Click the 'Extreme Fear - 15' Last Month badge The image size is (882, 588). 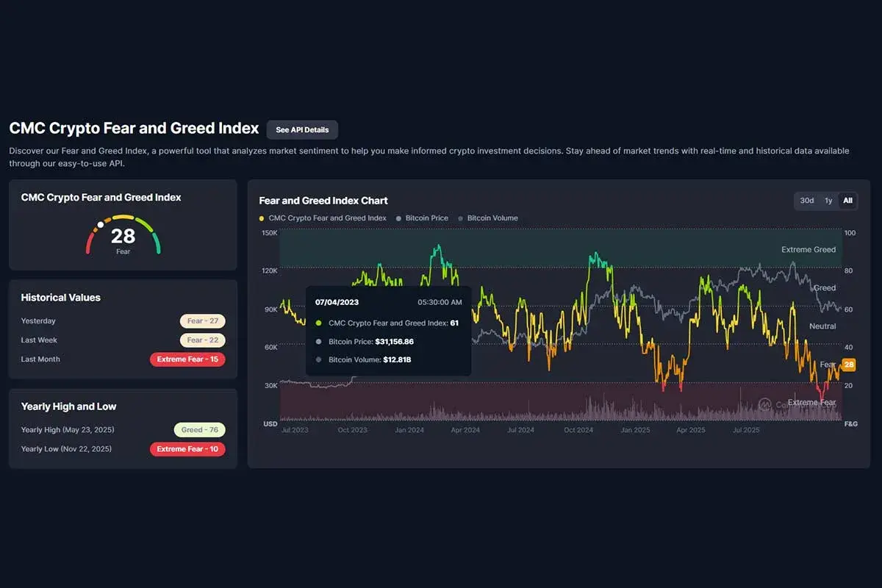pos(187,359)
